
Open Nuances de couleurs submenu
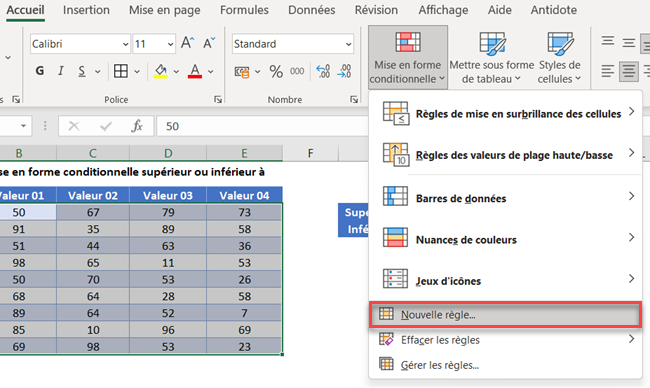[x=506, y=239]
